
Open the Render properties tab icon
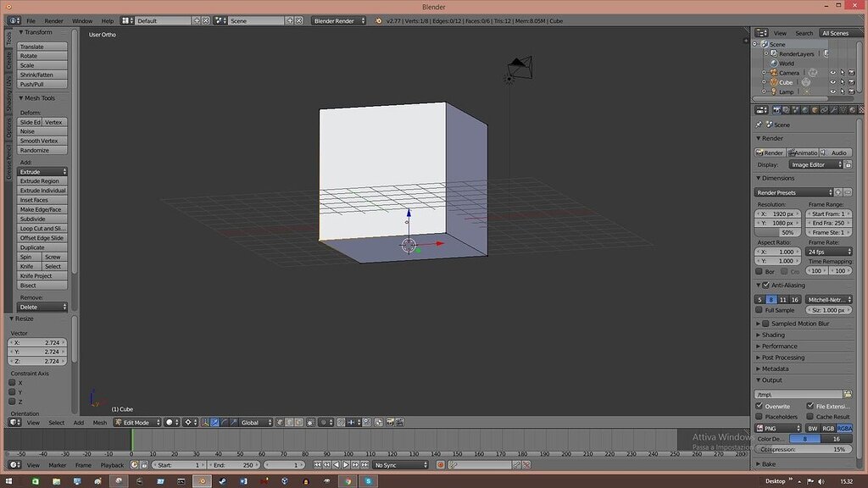click(x=776, y=111)
